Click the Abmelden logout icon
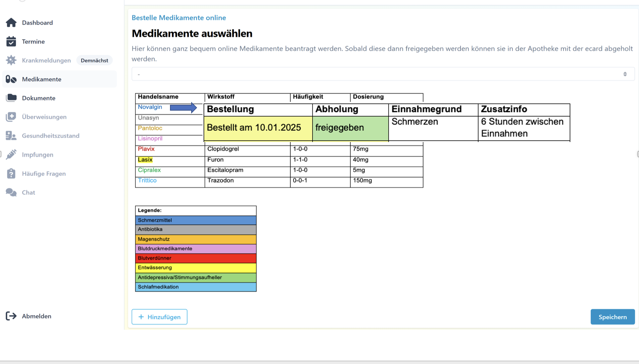639x364 pixels. pyautogui.click(x=11, y=316)
